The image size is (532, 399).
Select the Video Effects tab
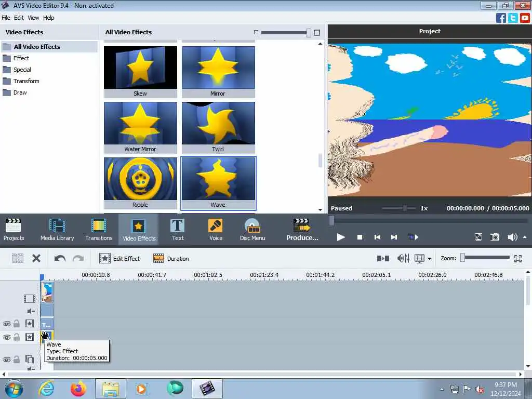coord(138,229)
